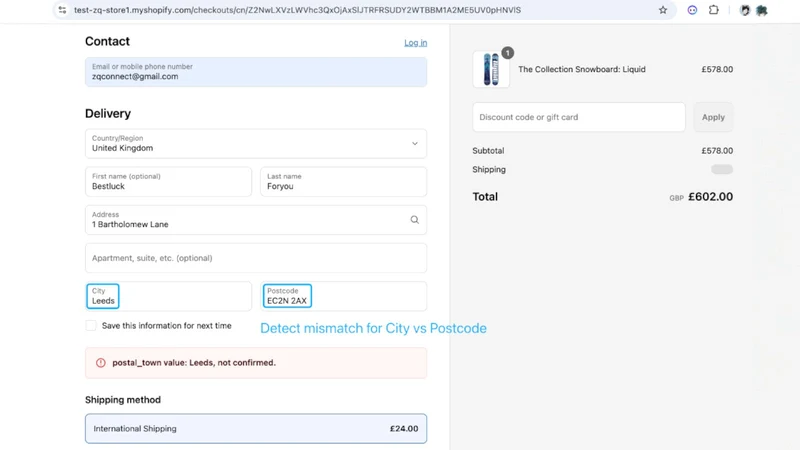Image resolution: width=800 pixels, height=450 pixels.
Task: Click the fox-like extension icon in toolbar
Action: (745, 10)
